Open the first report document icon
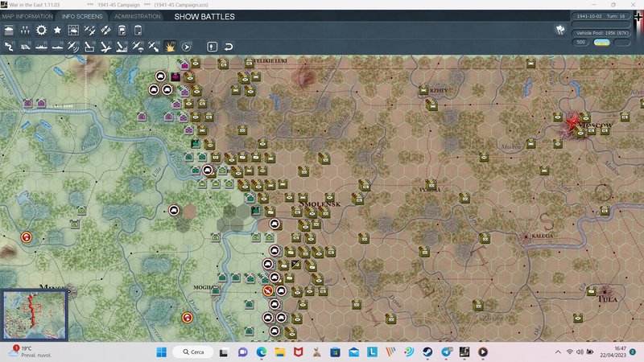Image resolution: width=644 pixels, height=362 pixels. (122, 31)
